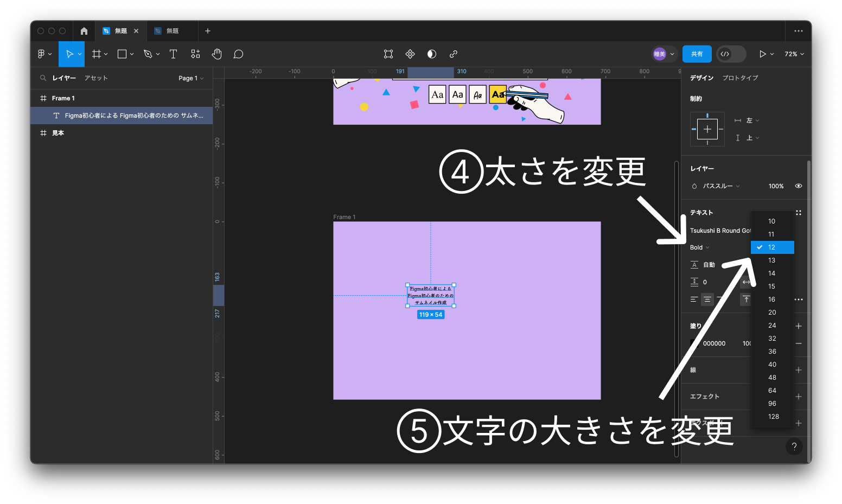
Task: Select the Text tool in toolbar
Action: pos(173,54)
